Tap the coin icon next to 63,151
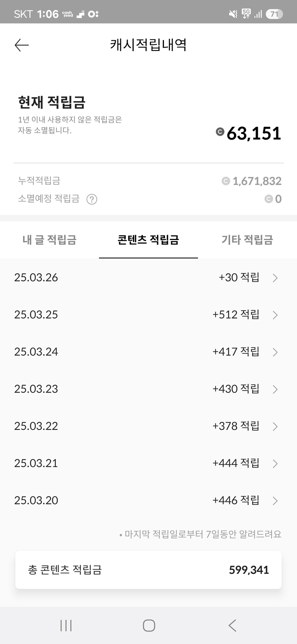Viewport: 297px width, 644px height. (220, 132)
